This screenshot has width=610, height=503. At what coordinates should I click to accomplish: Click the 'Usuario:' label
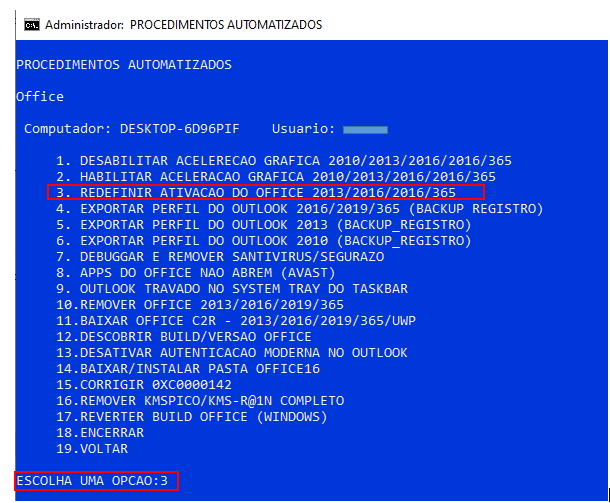click(303, 128)
